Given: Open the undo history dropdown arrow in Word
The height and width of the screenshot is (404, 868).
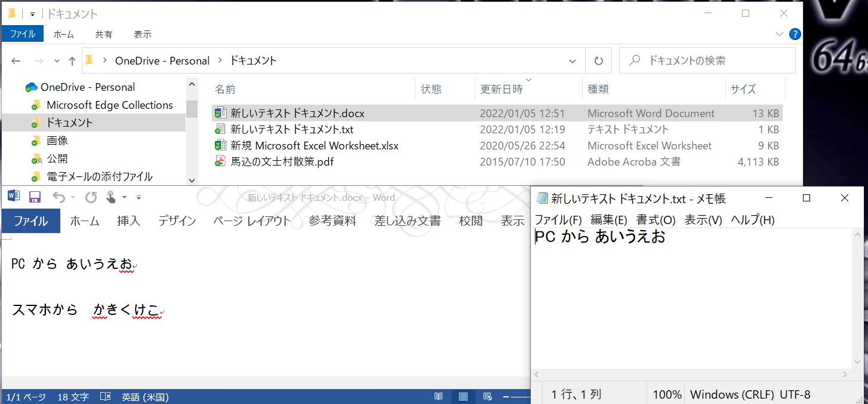Looking at the screenshot, I should pos(73,197).
